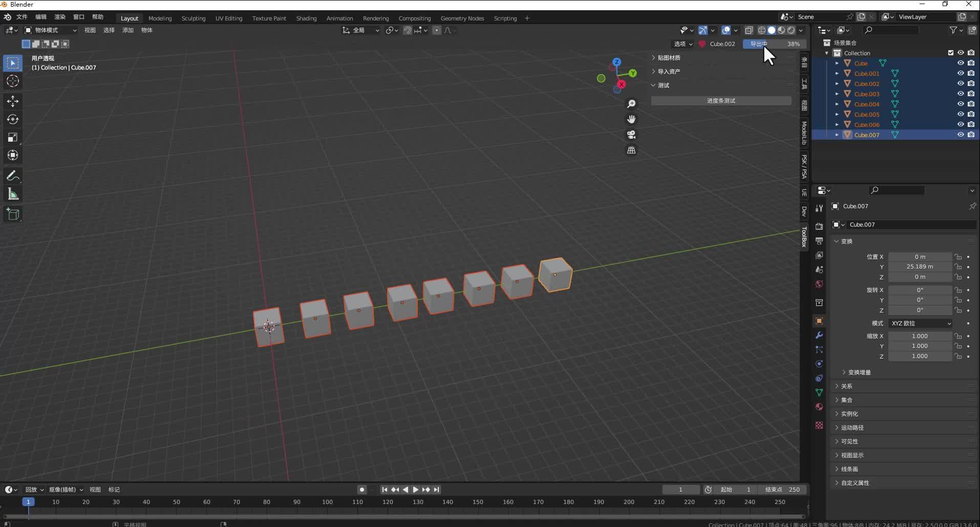Select the Scale tool
The width and height of the screenshot is (980, 527).
(x=13, y=137)
